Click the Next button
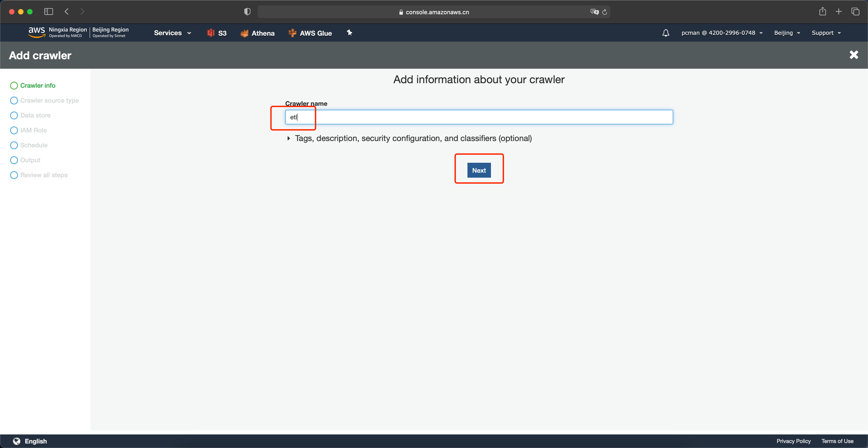 (x=479, y=170)
